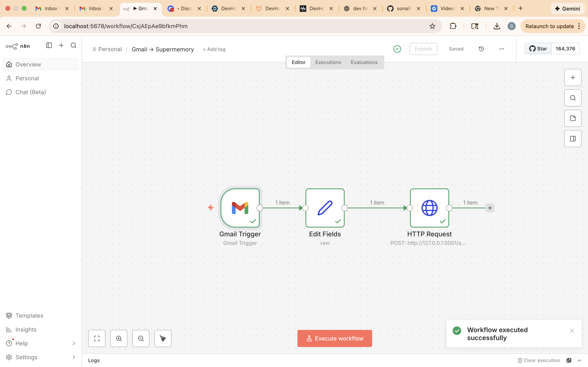588x367 pixels.
Task: Dismiss the workflow executed successfully notification
Action: click(x=572, y=331)
